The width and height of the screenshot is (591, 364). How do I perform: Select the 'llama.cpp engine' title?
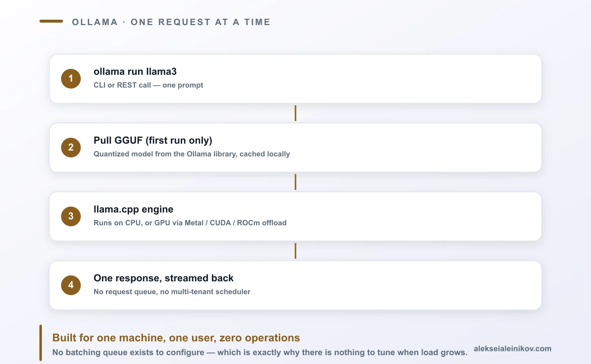click(133, 210)
